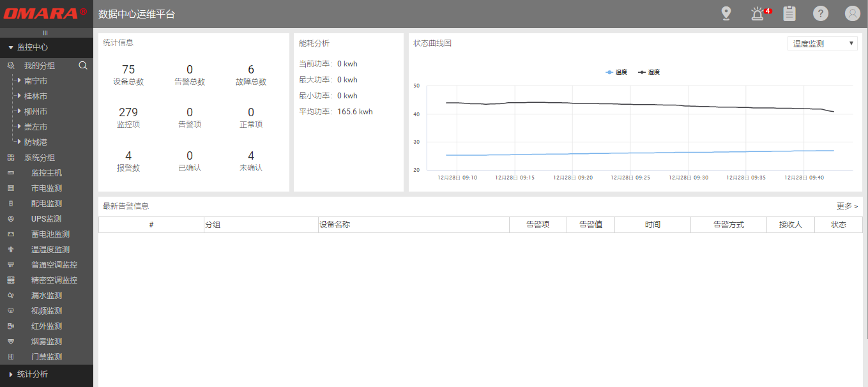This screenshot has height=387, width=868.
Task: Click the user account avatar icon
Action: (x=852, y=13)
